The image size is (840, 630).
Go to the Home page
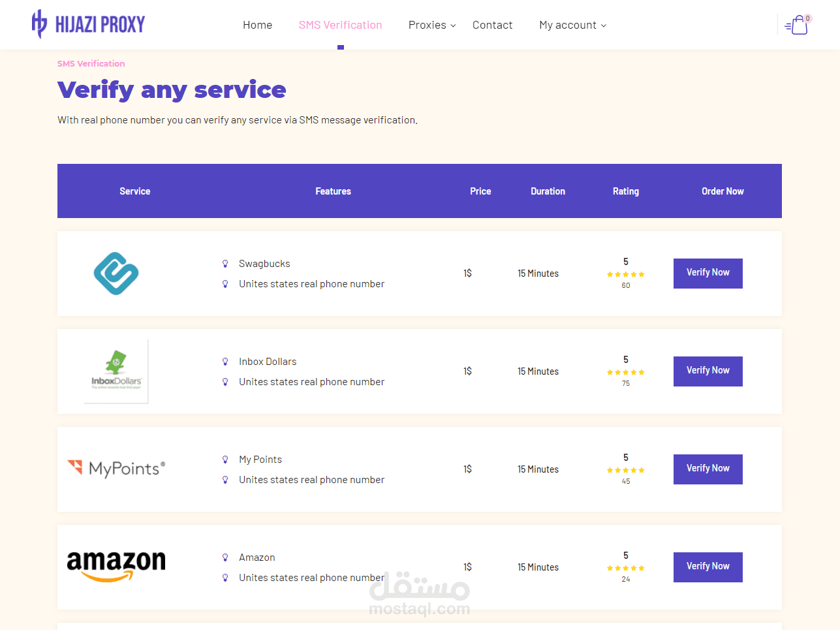click(x=258, y=25)
